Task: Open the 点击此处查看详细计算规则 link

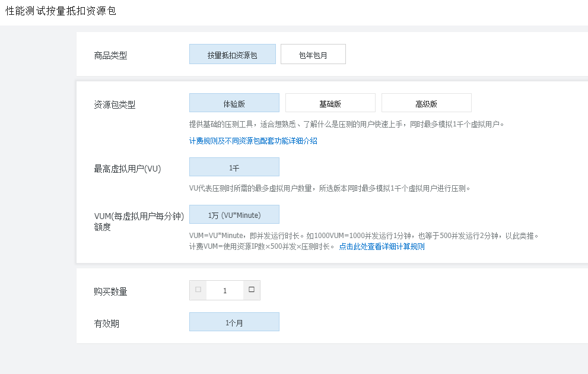Action: (x=382, y=247)
